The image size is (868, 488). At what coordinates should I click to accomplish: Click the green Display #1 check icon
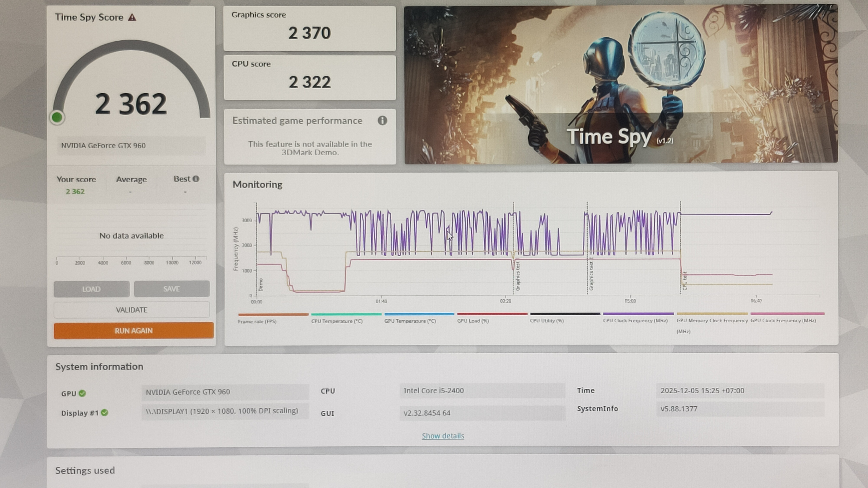104,413
